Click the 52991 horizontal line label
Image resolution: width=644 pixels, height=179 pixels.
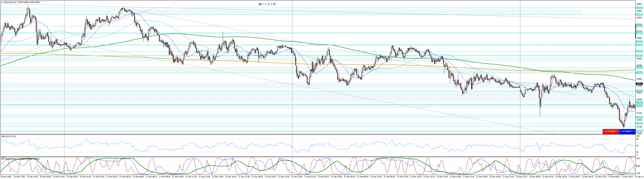(x=639, y=117)
